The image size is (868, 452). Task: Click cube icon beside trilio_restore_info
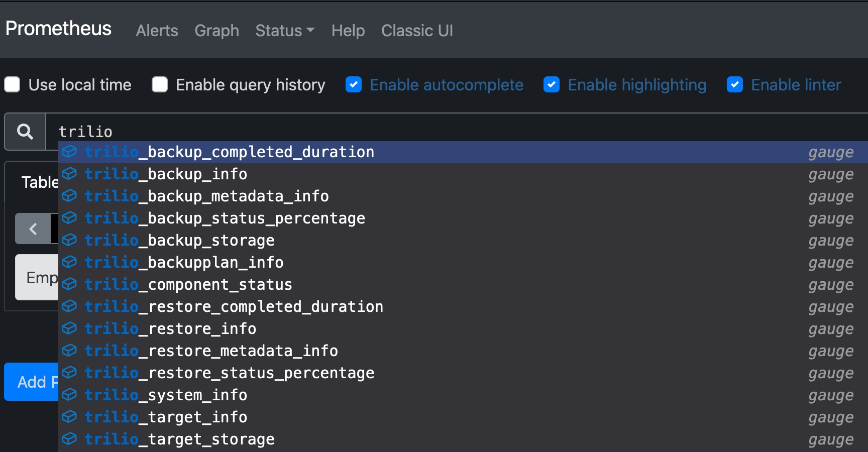[x=69, y=328]
